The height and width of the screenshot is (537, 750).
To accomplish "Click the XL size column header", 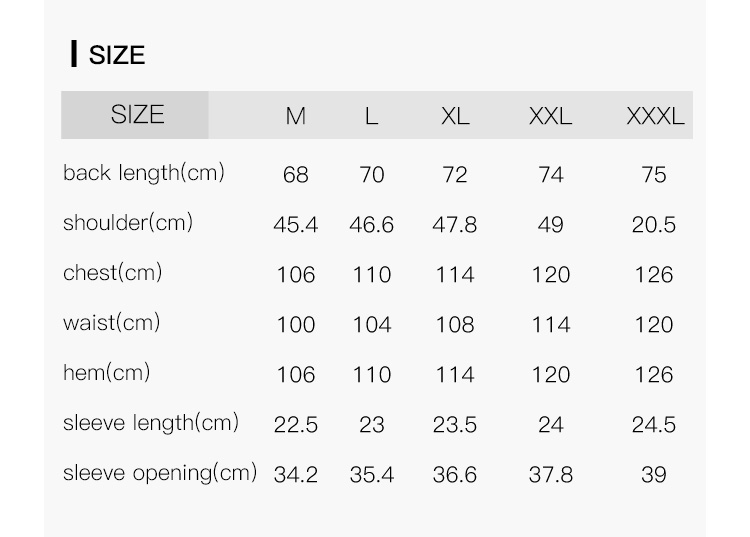I will pos(454,116).
